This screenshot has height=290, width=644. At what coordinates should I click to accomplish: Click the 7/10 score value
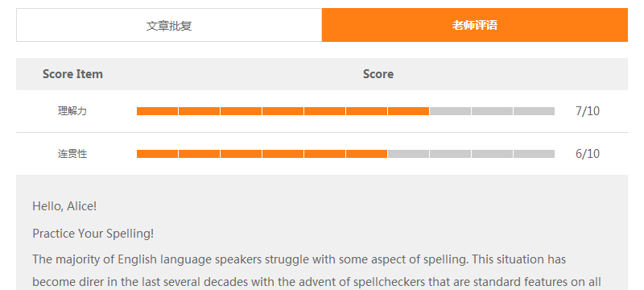click(x=588, y=111)
